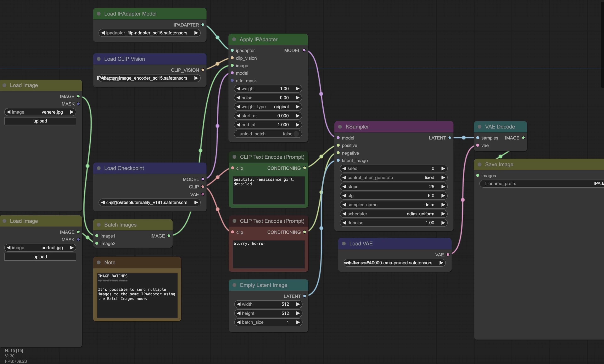The image size is (604, 364).
Task: Click the KSampler LATENT output socket
Action: click(449, 138)
